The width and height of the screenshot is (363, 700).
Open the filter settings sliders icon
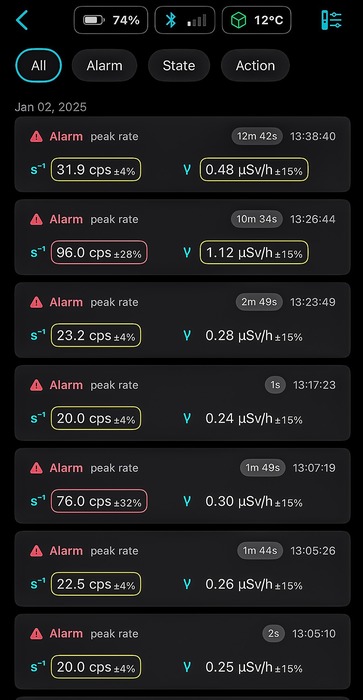332,20
